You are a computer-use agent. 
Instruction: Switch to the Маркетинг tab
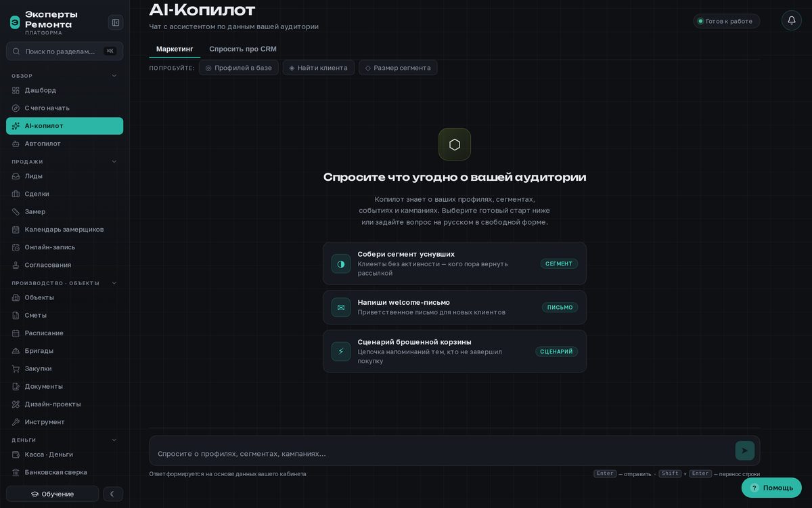click(x=175, y=49)
